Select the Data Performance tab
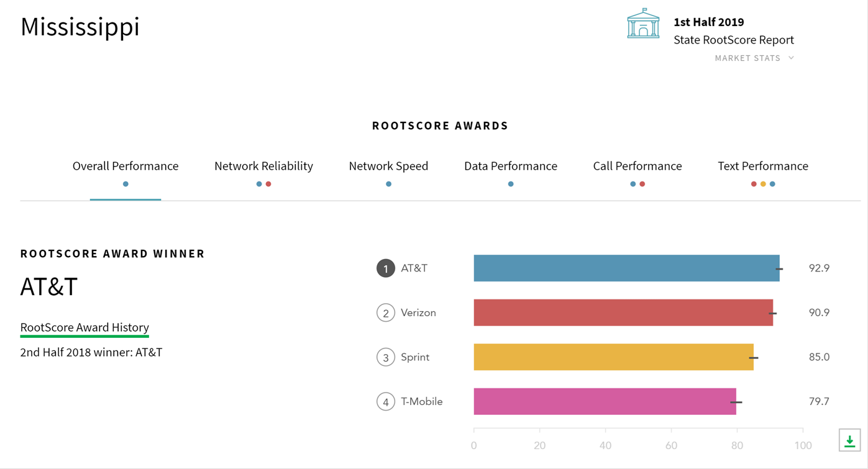Viewport: 868px width, 469px height. (x=510, y=166)
